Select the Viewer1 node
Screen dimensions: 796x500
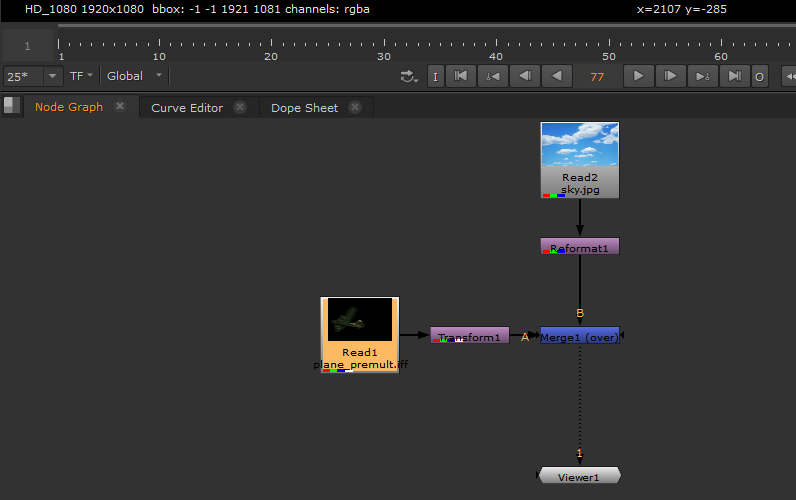point(579,476)
